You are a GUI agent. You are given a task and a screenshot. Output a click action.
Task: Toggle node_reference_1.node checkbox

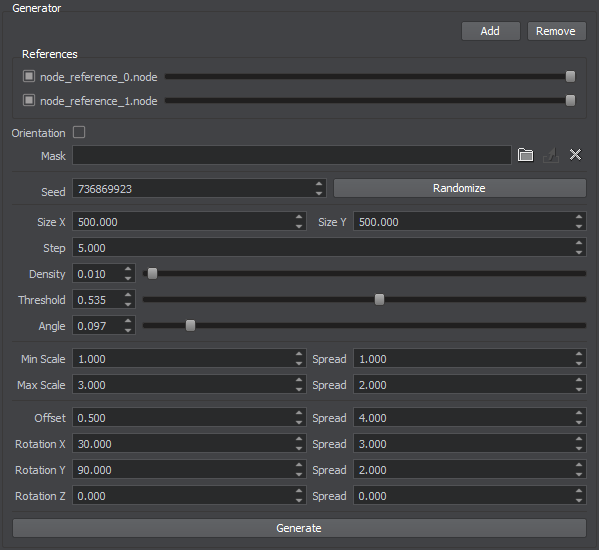coord(29,100)
